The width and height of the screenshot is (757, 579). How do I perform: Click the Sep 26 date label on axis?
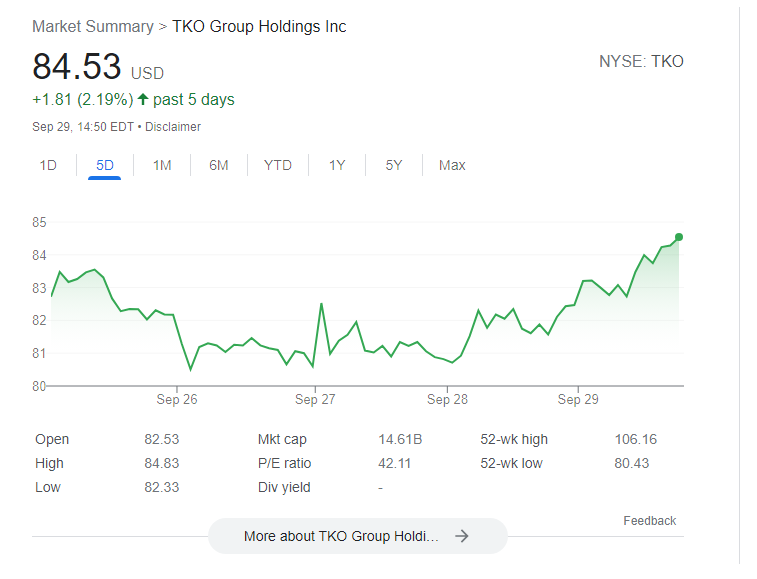(177, 400)
